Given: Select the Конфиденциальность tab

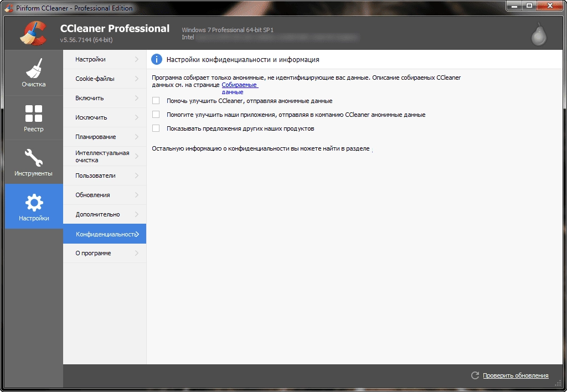Looking at the screenshot, I should (x=105, y=234).
